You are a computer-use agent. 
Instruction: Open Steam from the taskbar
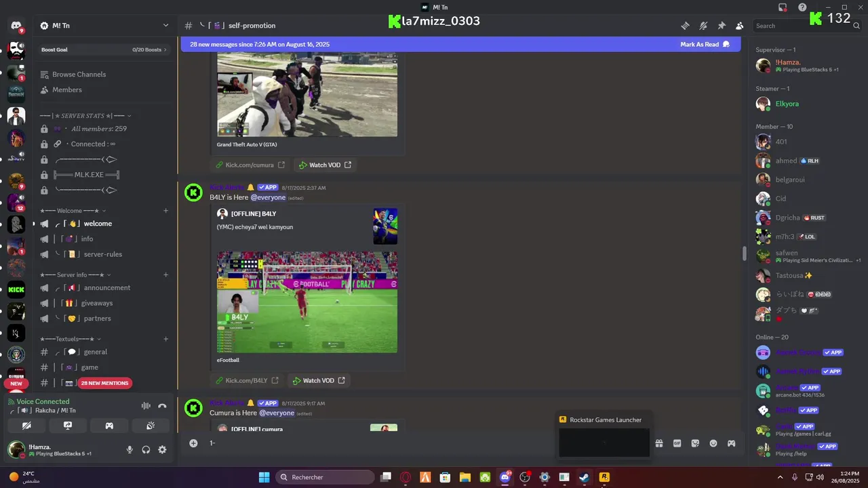tap(584, 477)
